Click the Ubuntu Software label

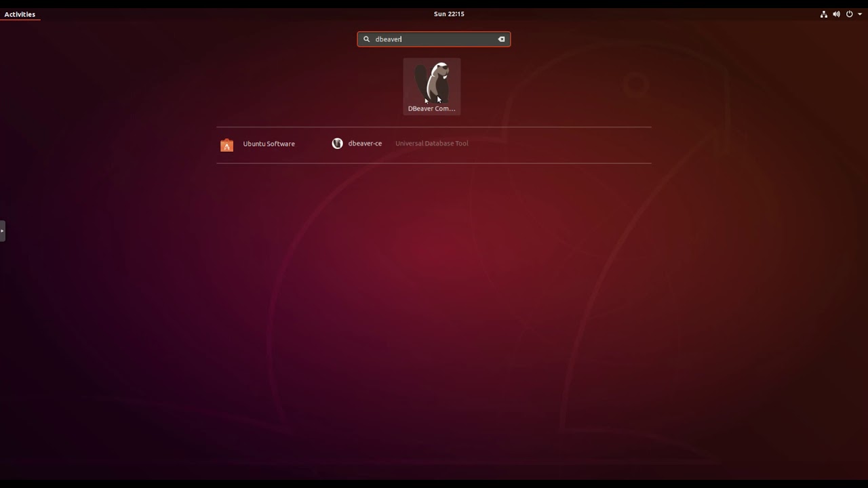point(269,144)
